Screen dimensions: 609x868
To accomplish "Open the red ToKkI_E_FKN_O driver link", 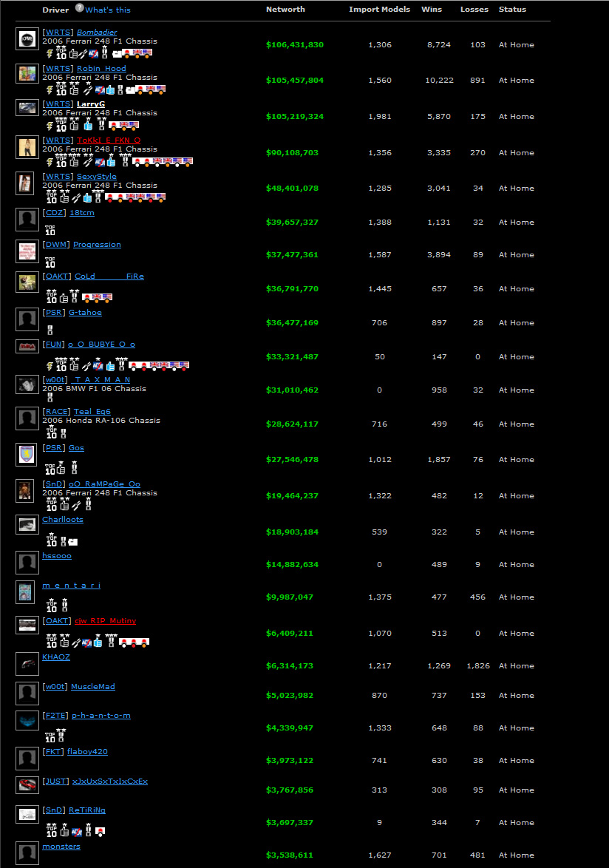I will click(x=109, y=140).
